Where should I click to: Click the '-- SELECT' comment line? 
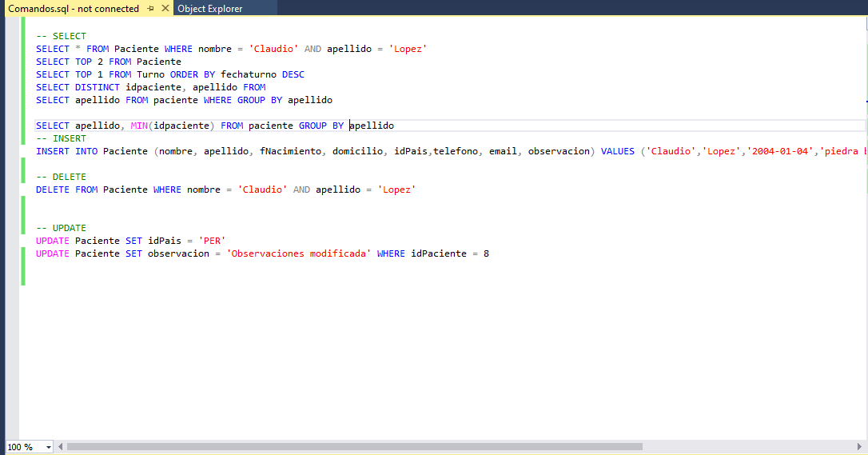point(62,36)
